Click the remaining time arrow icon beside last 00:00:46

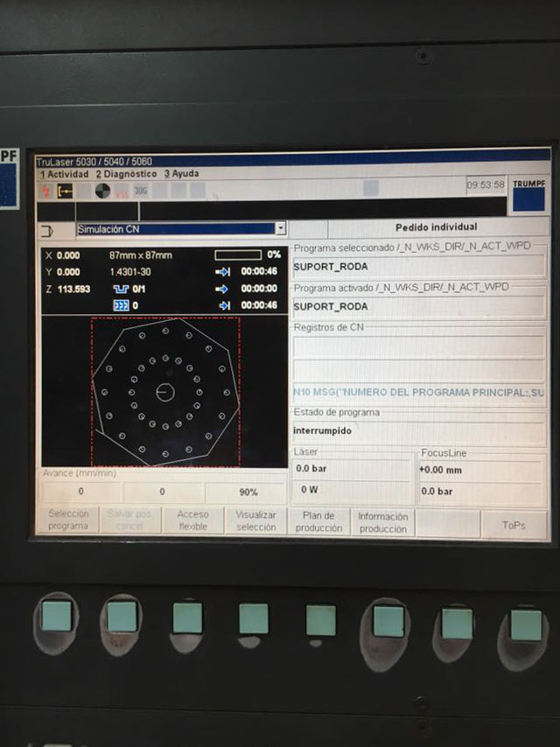point(225,305)
